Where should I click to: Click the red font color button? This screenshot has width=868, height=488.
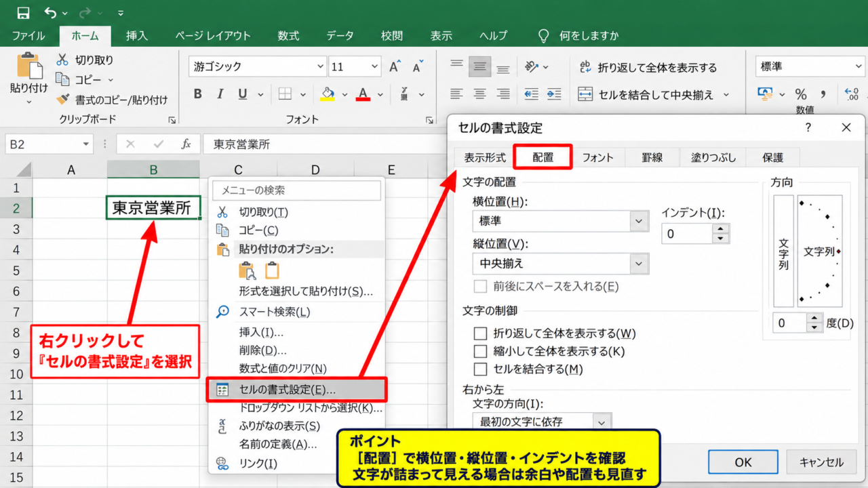[x=363, y=94]
